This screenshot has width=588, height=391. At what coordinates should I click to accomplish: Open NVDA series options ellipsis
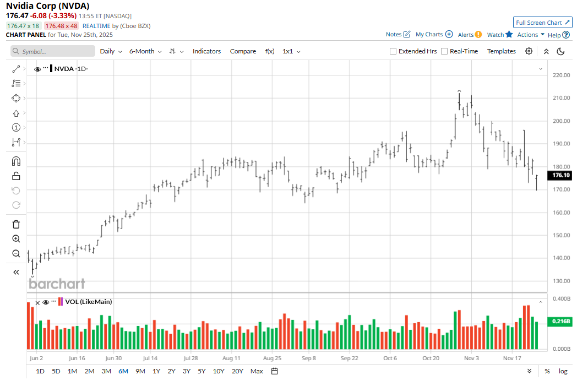coord(45,68)
